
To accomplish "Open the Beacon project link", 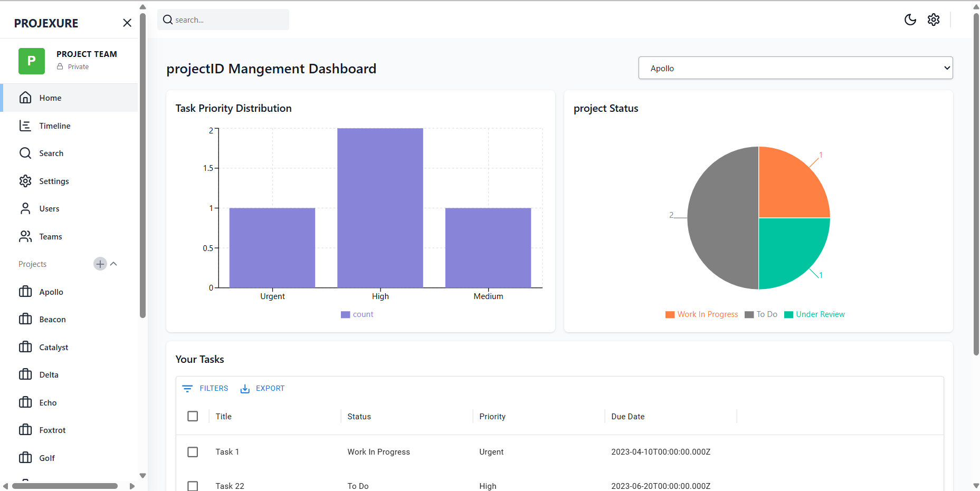I will (x=69, y=319).
